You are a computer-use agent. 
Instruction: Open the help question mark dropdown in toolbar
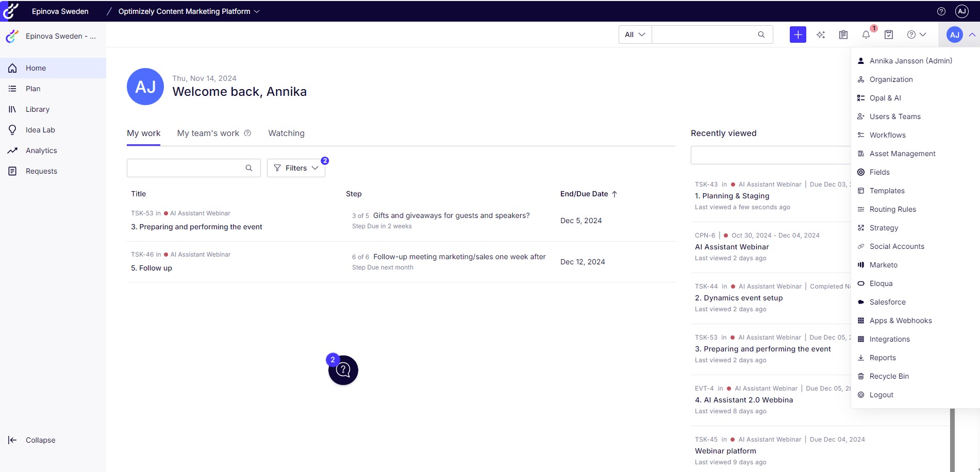coord(917,35)
